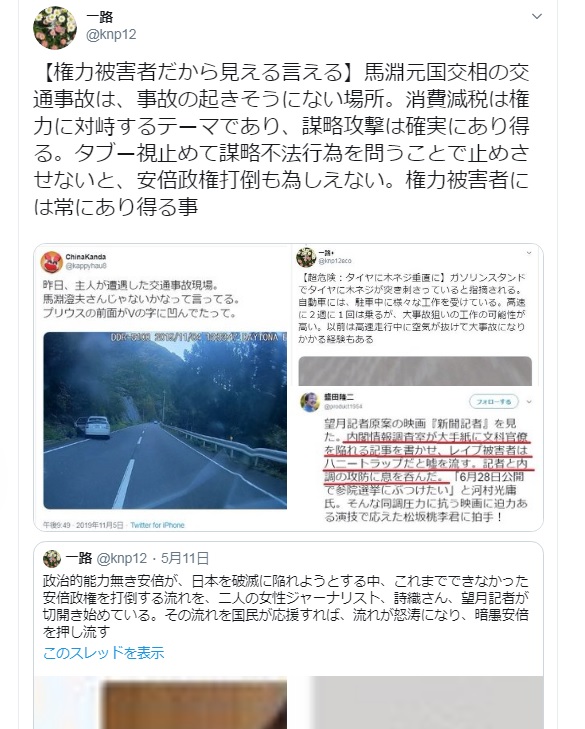Click the ChinaKanda crab avatar icon
Viewport: 585px width, 729px height.
tap(52, 262)
